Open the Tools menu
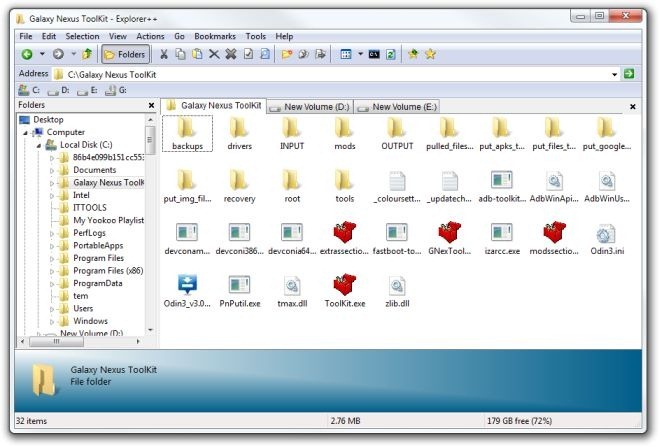Image resolution: width=660 pixels, height=447 pixels. click(256, 37)
